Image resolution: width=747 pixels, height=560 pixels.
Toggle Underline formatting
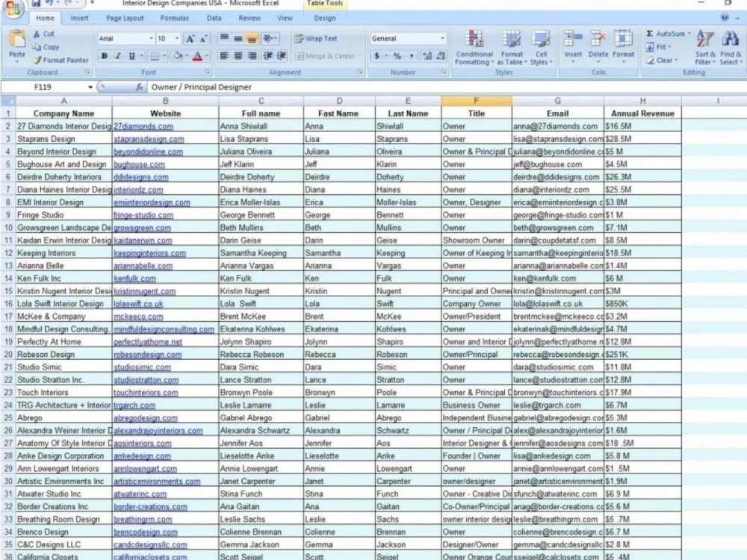[x=131, y=56]
